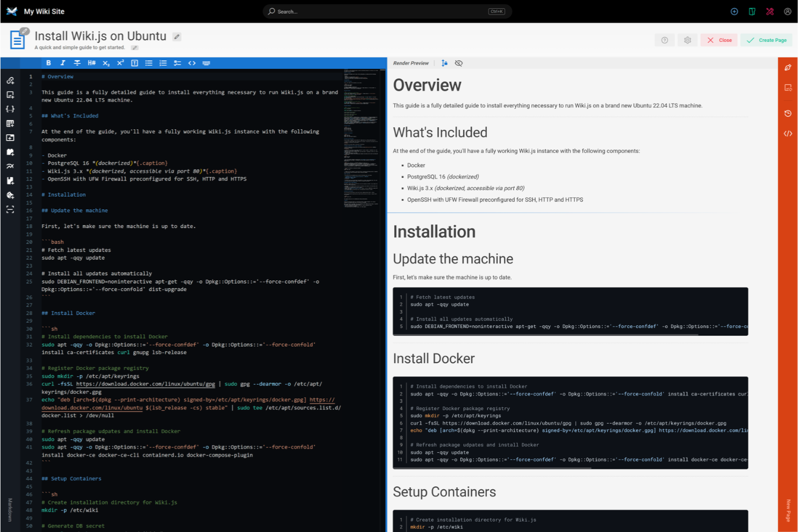Toggle the task list formatting option
Screen dimensions: 798x532
coord(177,63)
